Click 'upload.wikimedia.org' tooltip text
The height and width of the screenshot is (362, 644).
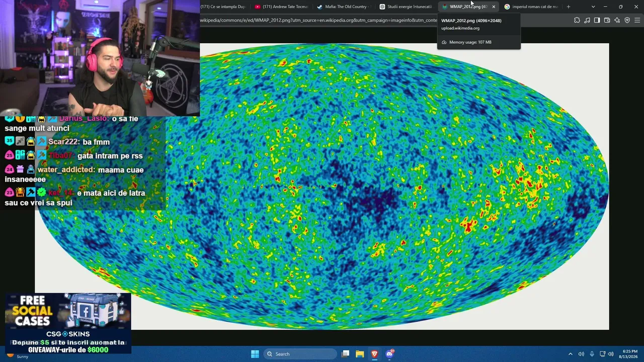460,28
